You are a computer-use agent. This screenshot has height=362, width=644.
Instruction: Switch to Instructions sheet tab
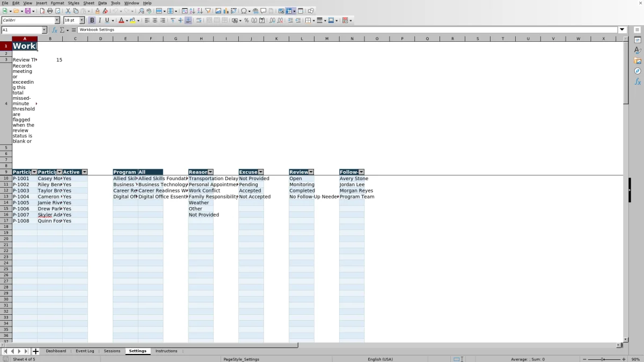pyautogui.click(x=166, y=351)
